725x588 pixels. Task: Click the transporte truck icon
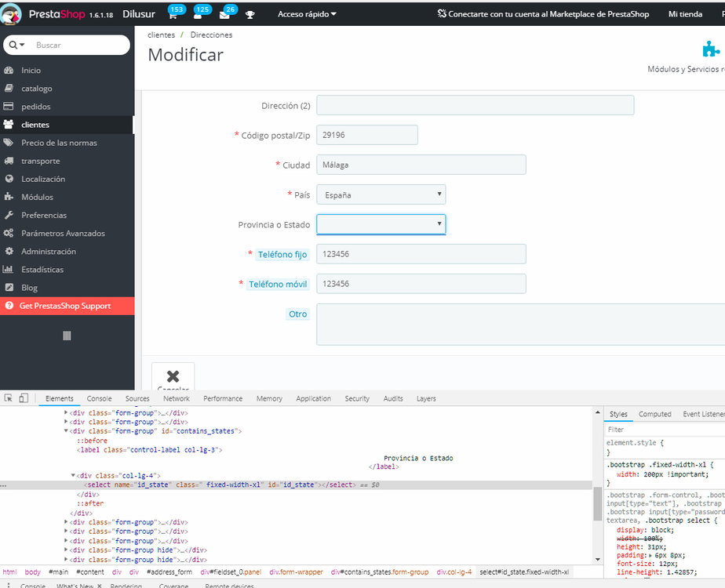click(x=9, y=161)
